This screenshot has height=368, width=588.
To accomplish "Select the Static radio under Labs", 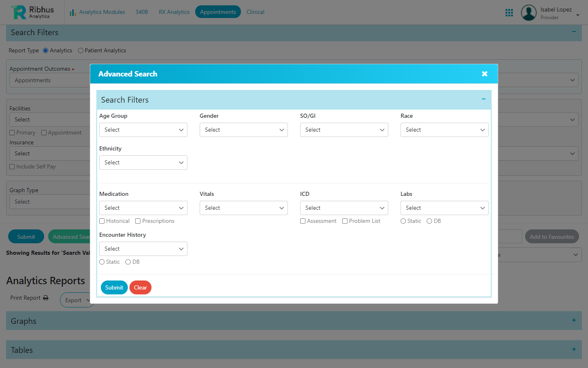I will click(x=403, y=221).
